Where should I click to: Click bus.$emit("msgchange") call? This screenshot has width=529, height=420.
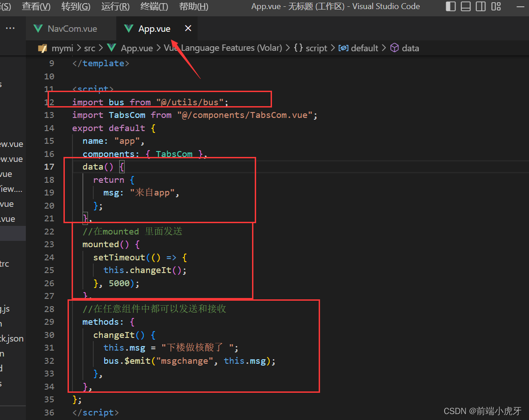(189, 361)
